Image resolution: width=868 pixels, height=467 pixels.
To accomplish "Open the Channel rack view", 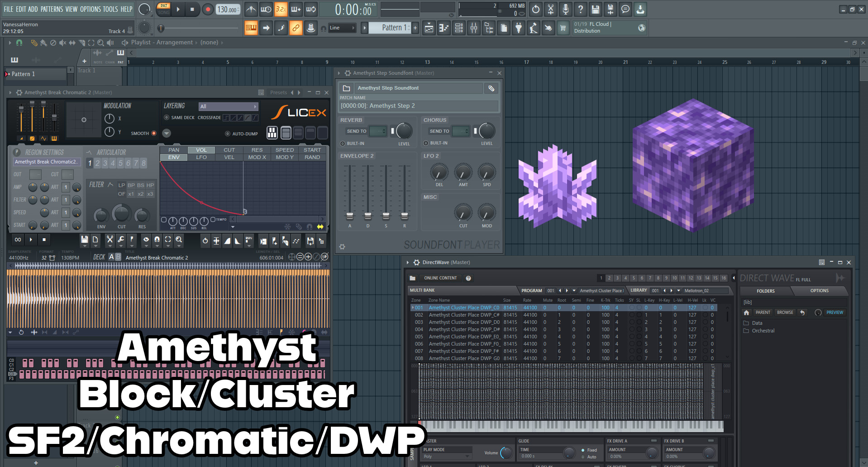I will pos(459,28).
